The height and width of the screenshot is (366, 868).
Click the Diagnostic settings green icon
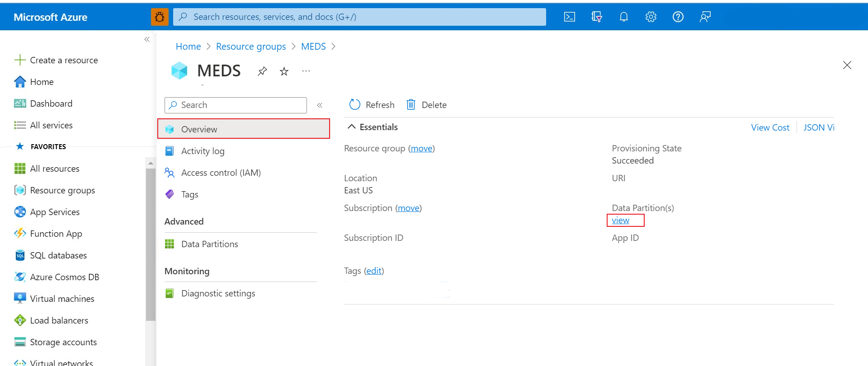170,293
